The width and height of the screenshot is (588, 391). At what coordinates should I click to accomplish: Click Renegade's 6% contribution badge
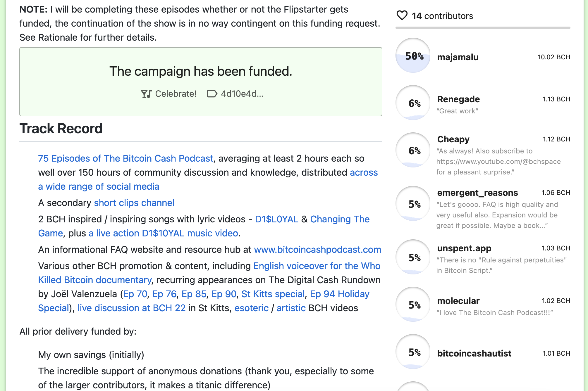coord(413,103)
